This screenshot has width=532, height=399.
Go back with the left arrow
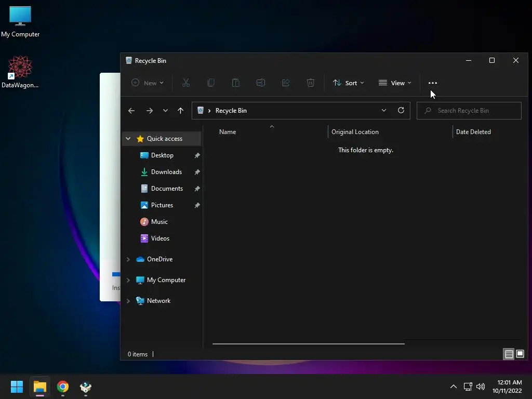(x=131, y=111)
